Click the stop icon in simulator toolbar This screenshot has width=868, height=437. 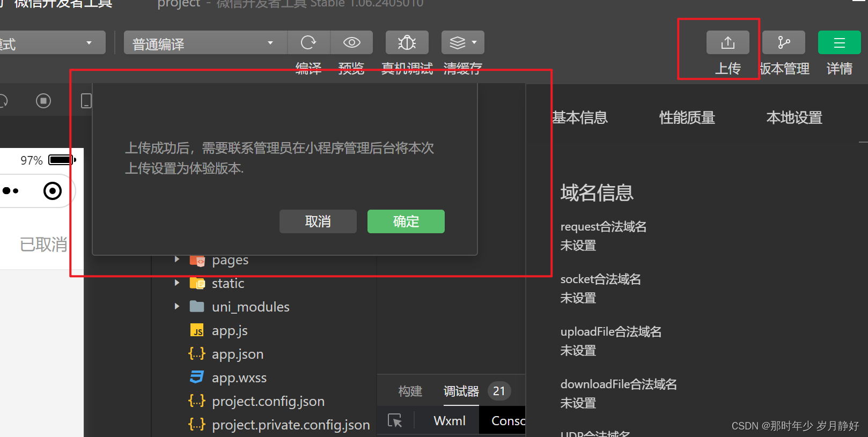[x=43, y=101]
